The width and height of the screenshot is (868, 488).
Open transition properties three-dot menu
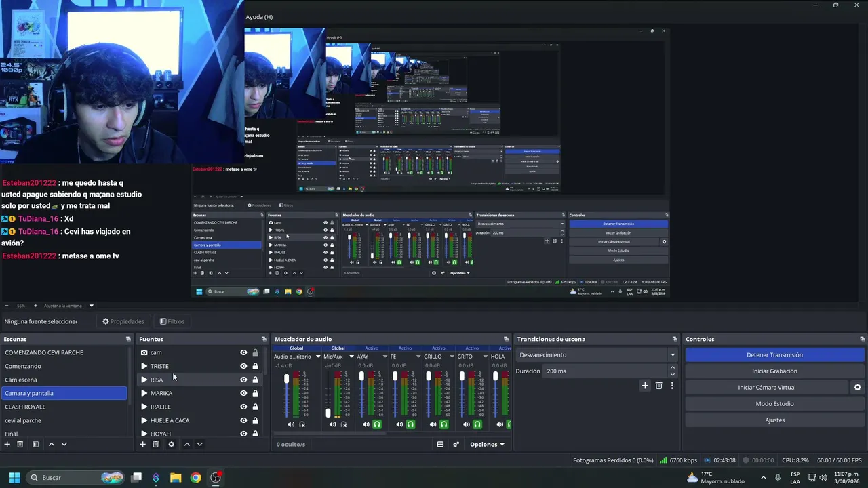coord(672,386)
